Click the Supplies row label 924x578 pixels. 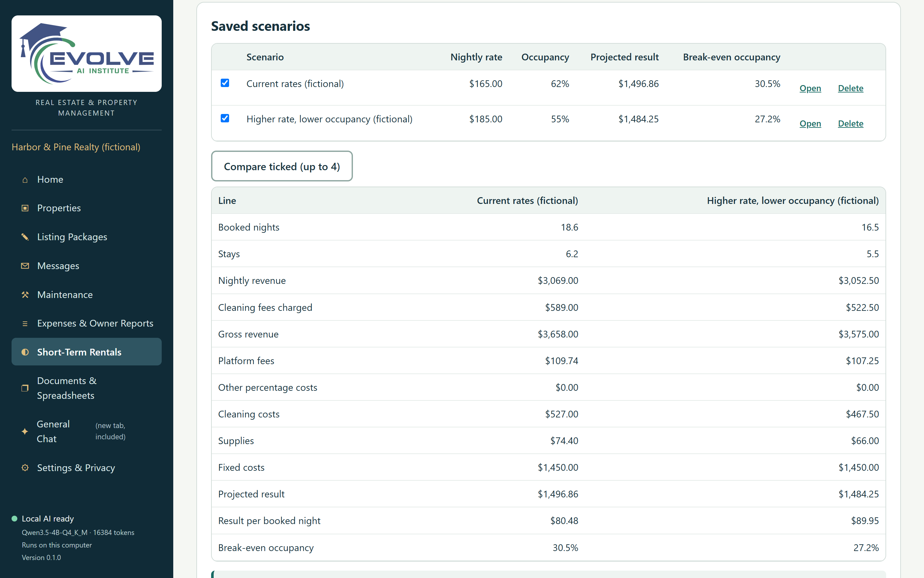235,441
